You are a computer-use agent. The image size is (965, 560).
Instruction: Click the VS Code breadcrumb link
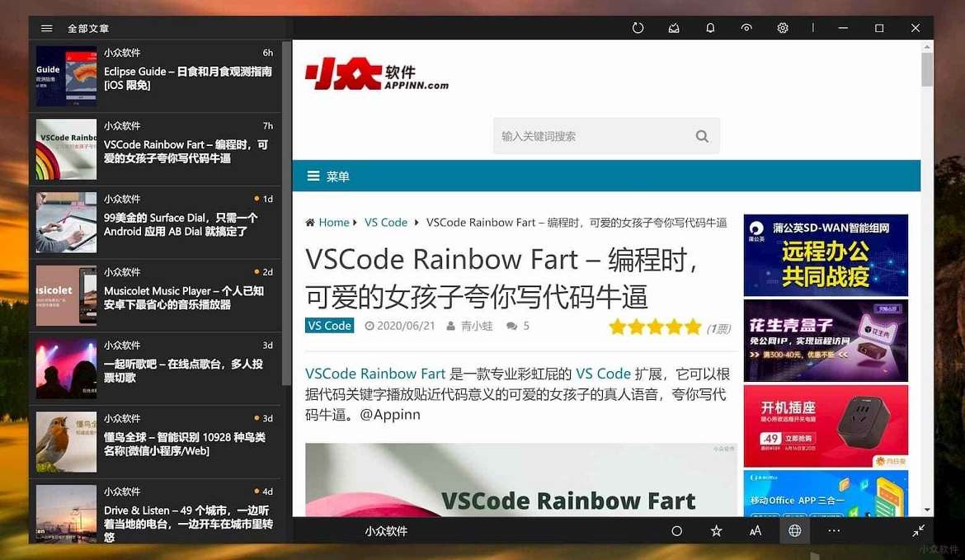386,222
